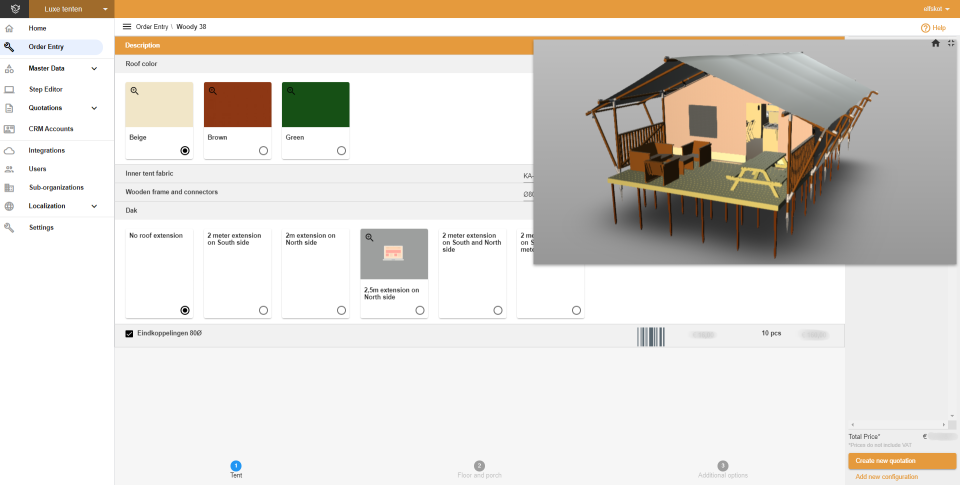Image resolution: width=960 pixels, height=485 pixels.
Task: Expand the Inner tent fabric section
Action: (x=324, y=174)
